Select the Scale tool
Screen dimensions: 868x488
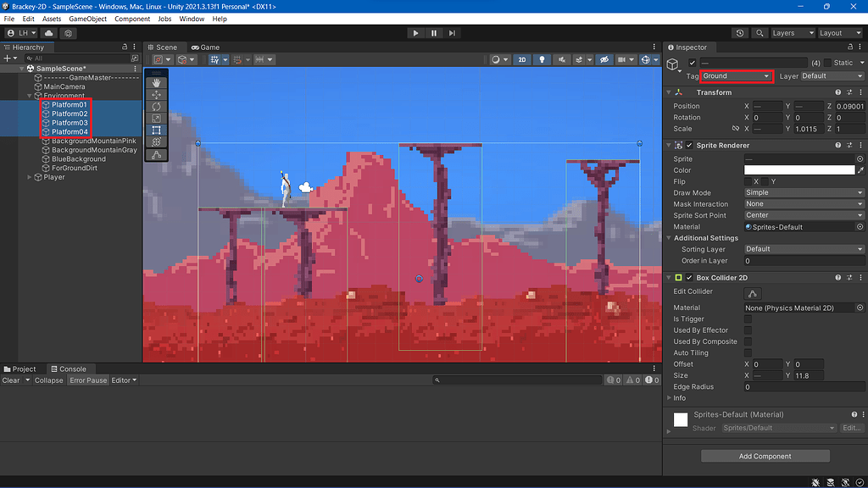click(158, 119)
